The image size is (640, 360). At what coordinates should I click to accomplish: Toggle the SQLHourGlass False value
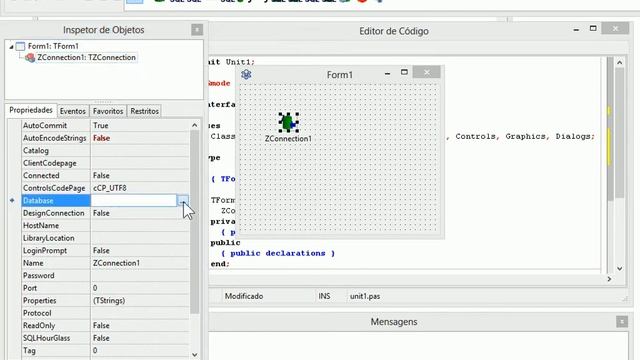tap(140, 338)
